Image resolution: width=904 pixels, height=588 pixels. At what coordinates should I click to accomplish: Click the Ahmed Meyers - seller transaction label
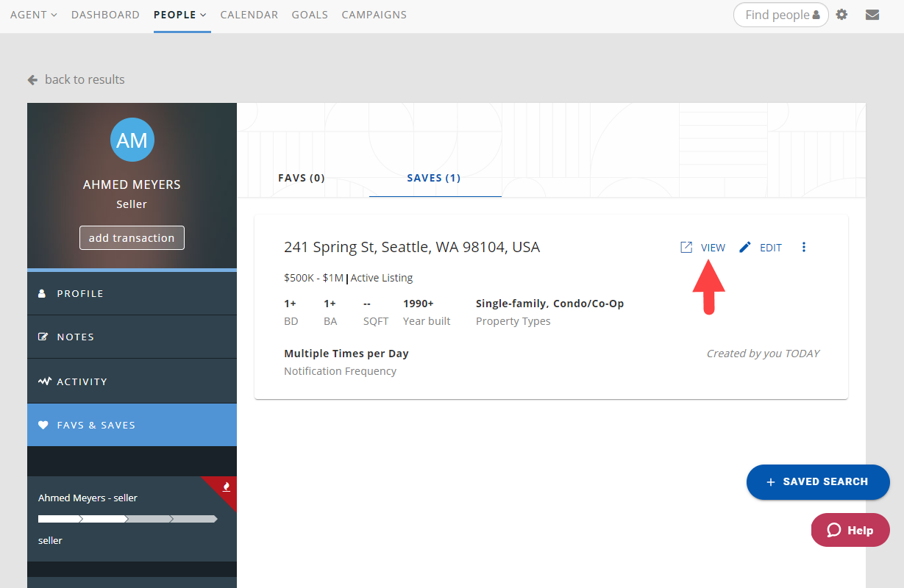[x=88, y=498]
